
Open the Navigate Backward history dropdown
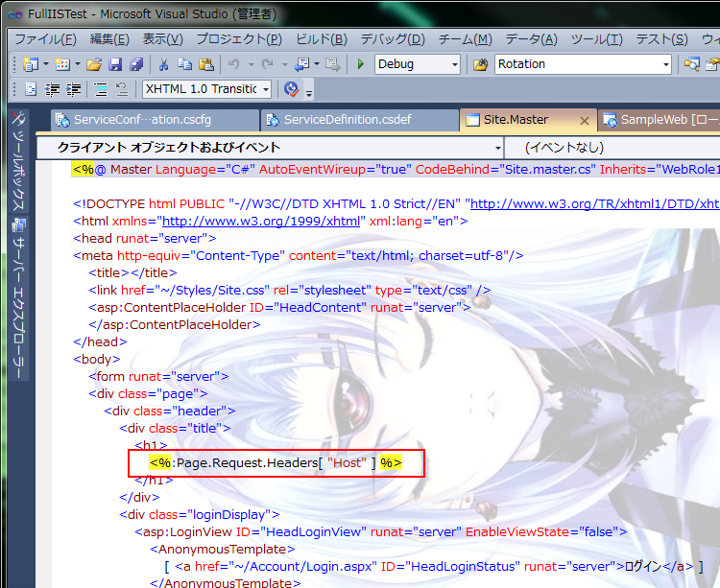point(317,64)
